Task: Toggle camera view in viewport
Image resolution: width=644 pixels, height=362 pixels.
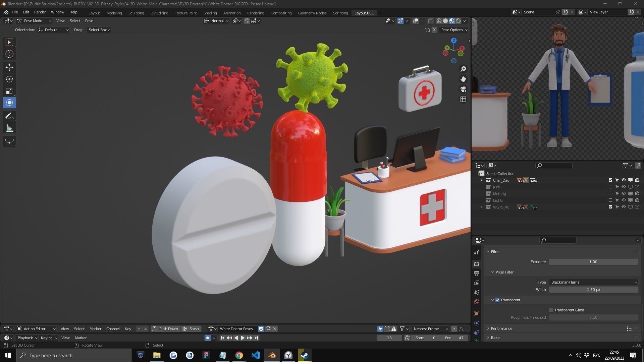Action: (463, 89)
